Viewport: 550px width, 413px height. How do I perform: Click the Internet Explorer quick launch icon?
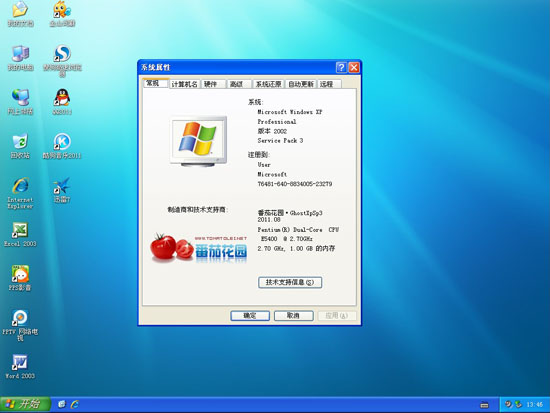[x=75, y=404]
